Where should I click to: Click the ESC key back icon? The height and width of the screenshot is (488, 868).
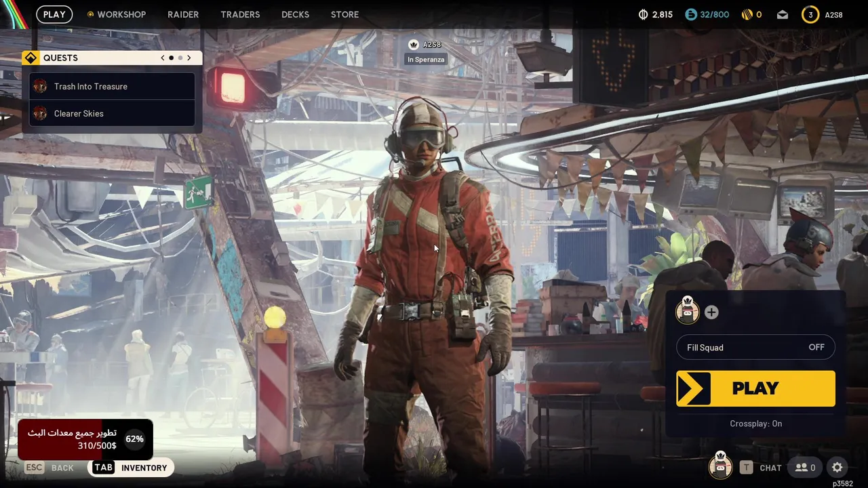34,468
